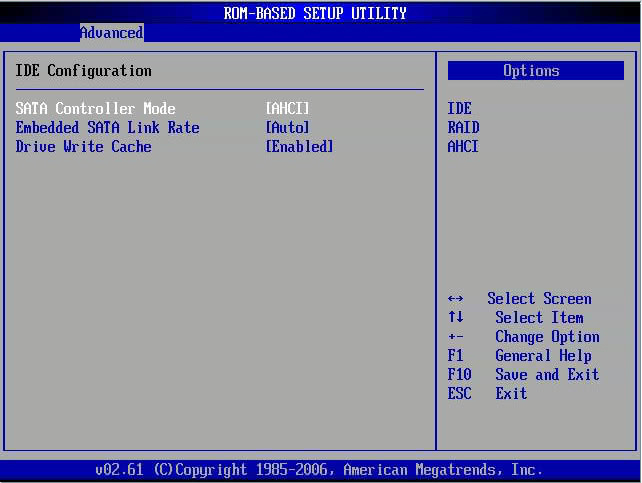Click the American Megatrends copyright footer
Screen dimensions: 642x483
pos(320,469)
